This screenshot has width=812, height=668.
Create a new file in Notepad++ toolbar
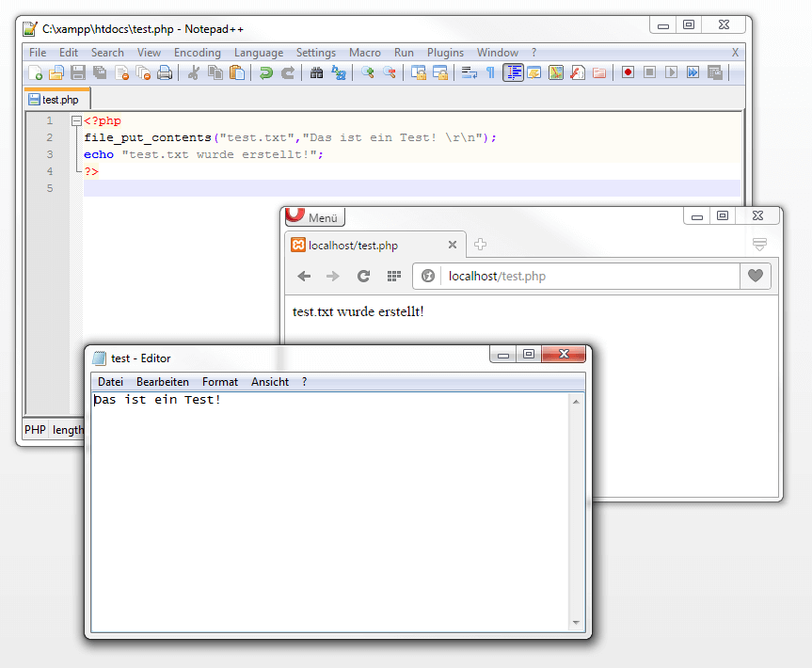tap(35, 72)
